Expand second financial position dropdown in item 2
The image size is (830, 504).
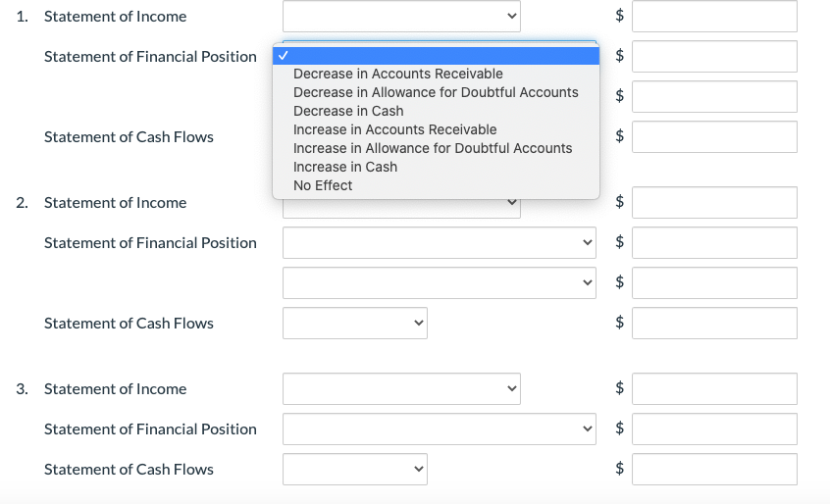click(439, 282)
